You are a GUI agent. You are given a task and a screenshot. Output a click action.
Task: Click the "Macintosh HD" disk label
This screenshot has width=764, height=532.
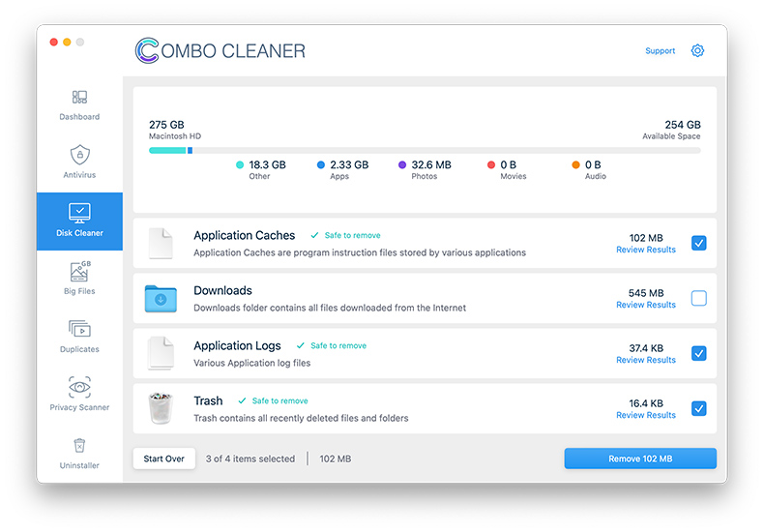pos(175,136)
